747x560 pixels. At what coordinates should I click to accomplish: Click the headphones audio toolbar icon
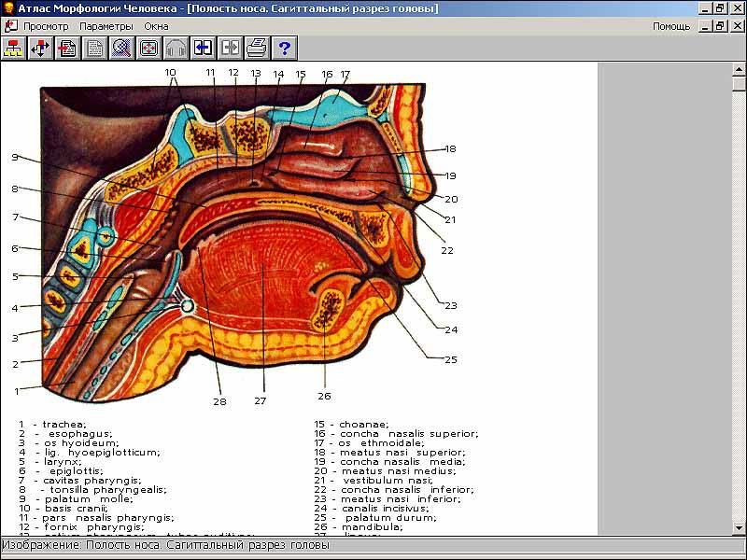(176, 48)
